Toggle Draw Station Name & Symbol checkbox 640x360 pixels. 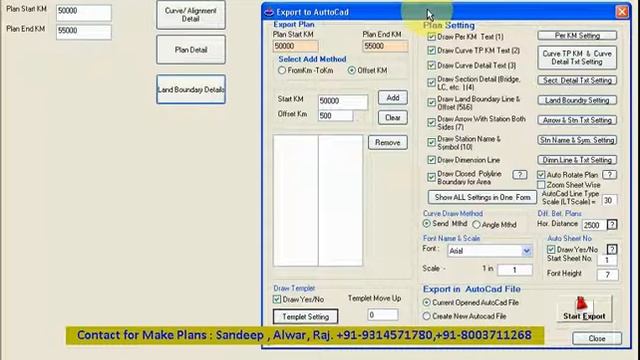click(x=431, y=142)
